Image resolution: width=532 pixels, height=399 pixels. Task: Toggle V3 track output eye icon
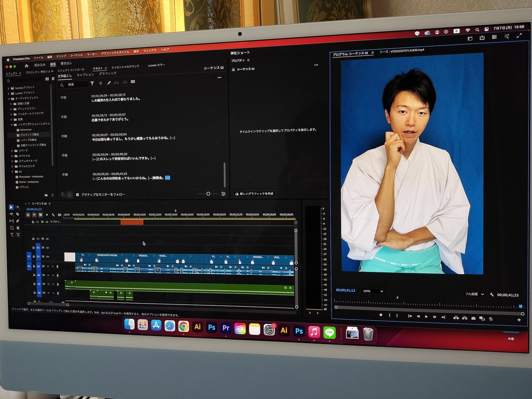(47, 239)
